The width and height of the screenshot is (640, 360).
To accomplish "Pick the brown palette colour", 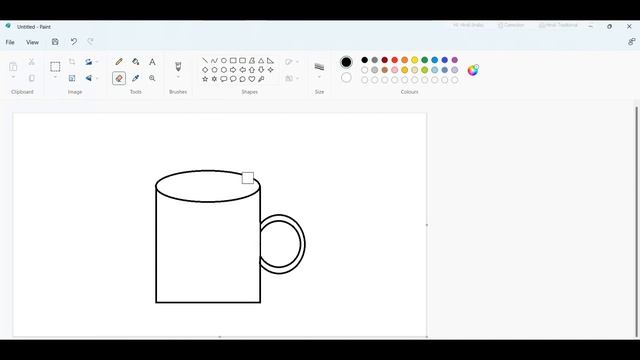I will click(x=384, y=70).
